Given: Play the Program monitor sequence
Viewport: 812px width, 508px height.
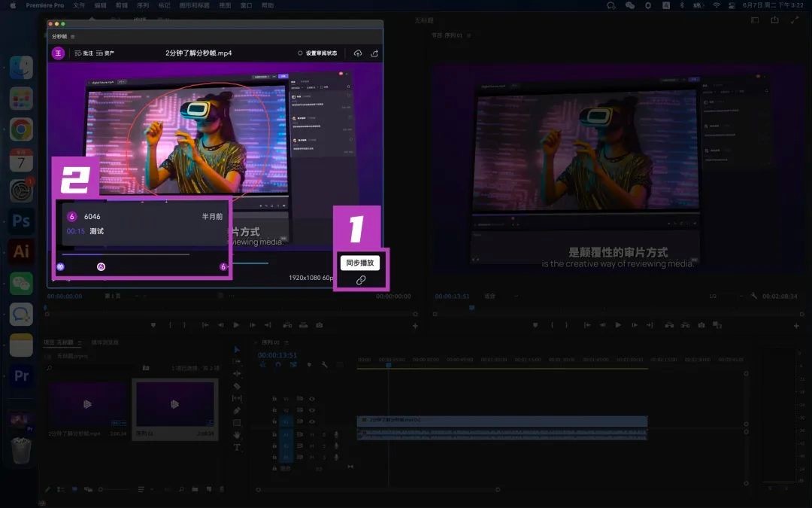Looking at the screenshot, I should point(618,325).
